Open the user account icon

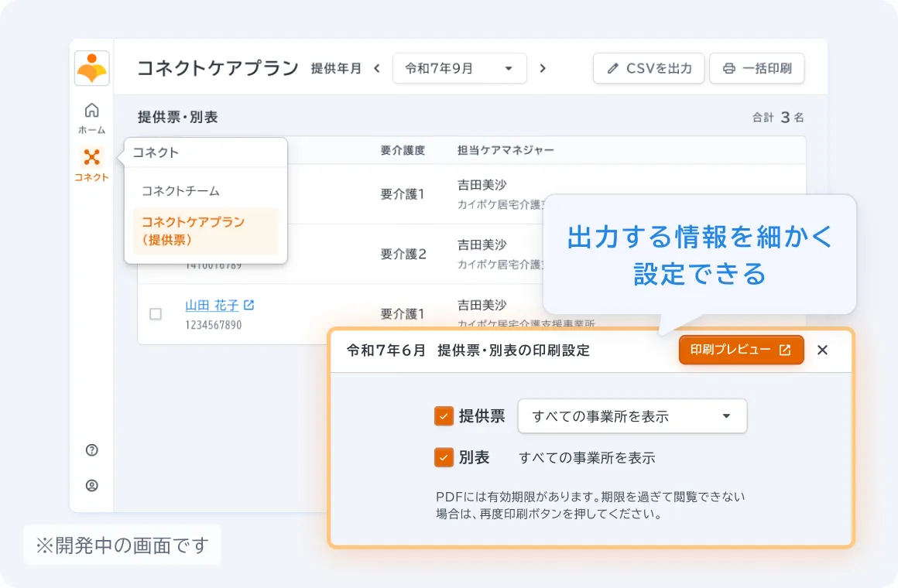pos(92,486)
